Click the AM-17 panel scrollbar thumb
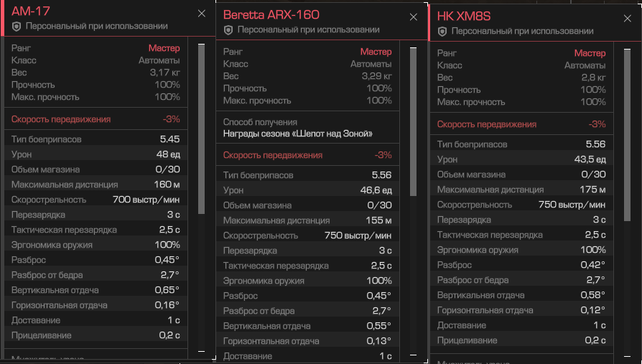This screenshot has height=364, width=642. pyautogui.click(x=201, y=129)
